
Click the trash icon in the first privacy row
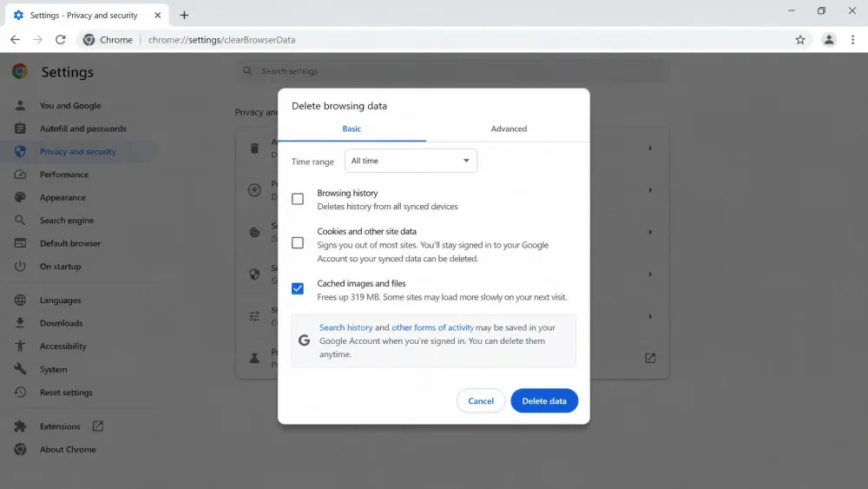[x=254, y=148]
